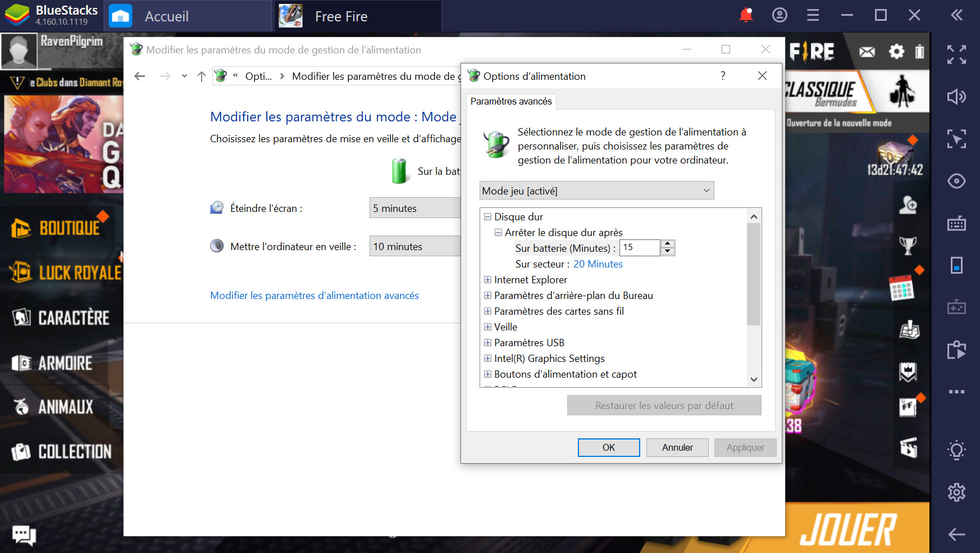
Task: Click scroll-down arrow in settings tree
Action: (754, 379)
